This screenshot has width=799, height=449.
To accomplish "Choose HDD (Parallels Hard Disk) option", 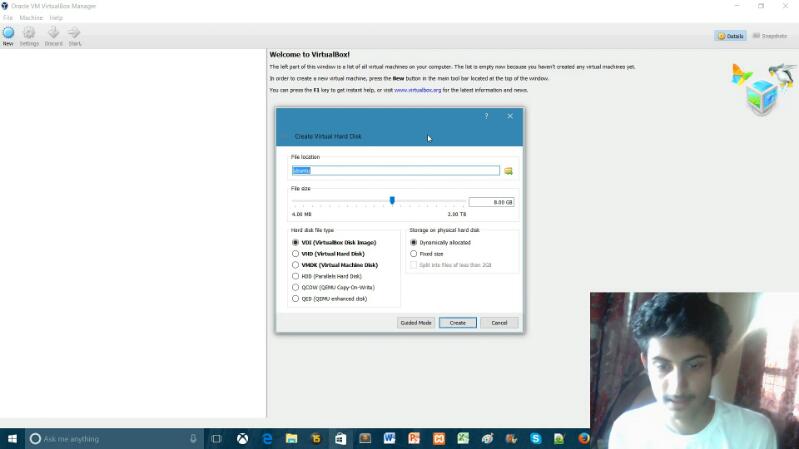I will tap(327, 276).
